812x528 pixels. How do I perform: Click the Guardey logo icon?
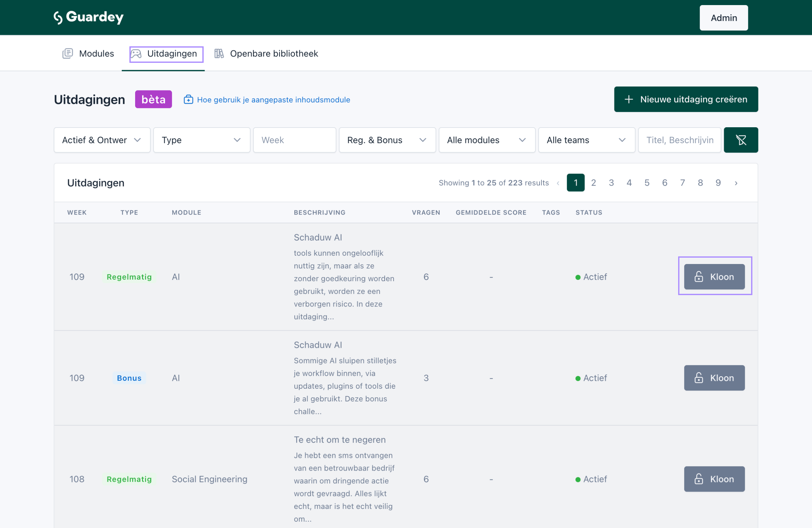coord(58,17)
